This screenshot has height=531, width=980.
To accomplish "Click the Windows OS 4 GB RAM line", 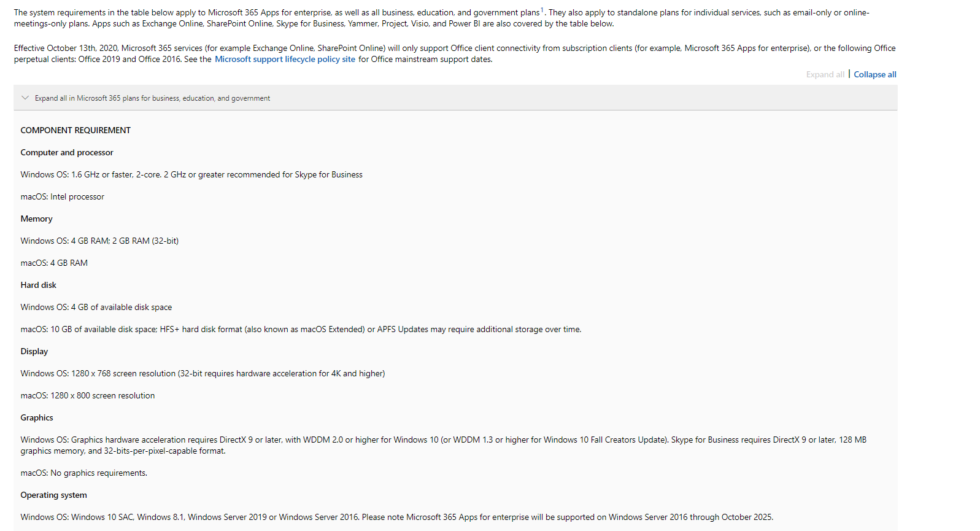I will tap(99, 241).
